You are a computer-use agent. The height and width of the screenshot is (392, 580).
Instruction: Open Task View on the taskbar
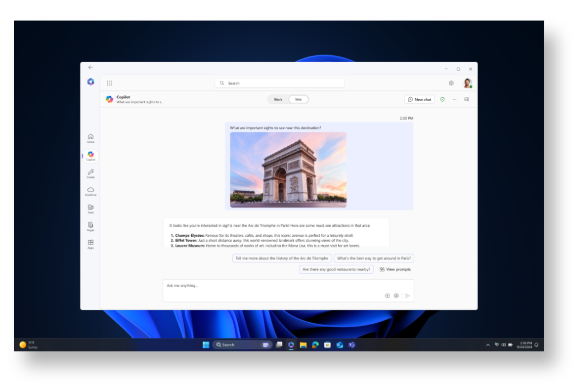coord(279,345)
